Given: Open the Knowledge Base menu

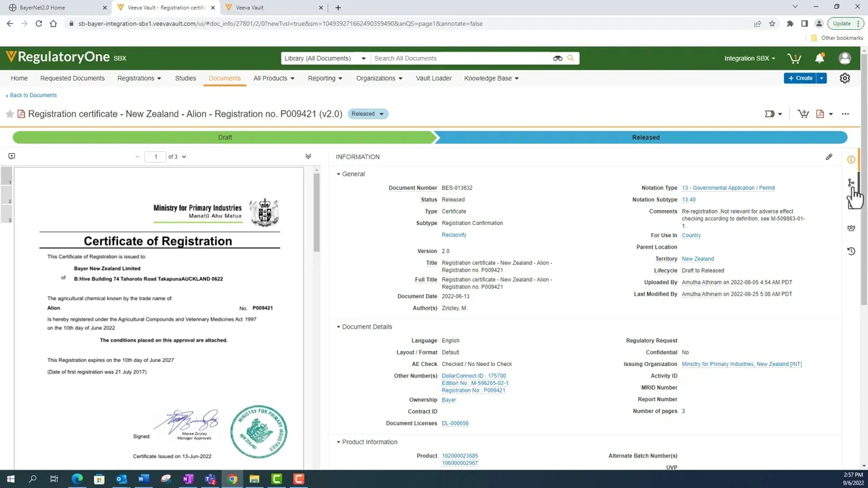Looking at the screenshot, I should point(491,78).
